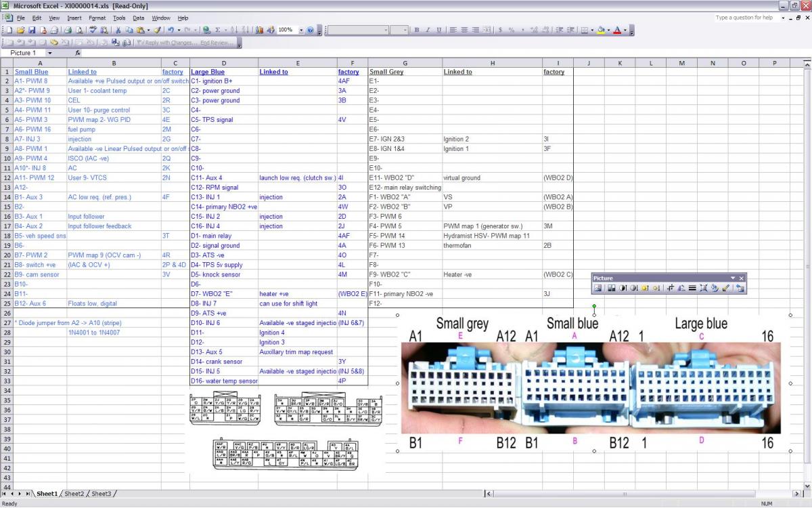812x508 pixels.
Task: Toggle Underline formatting
Action: tap(438, 30)
